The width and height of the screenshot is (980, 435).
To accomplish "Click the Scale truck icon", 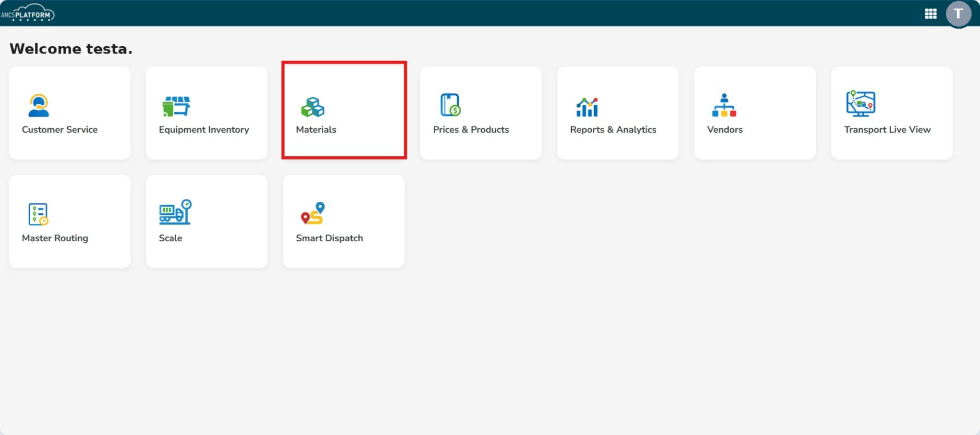I will [x=175, y=212].
